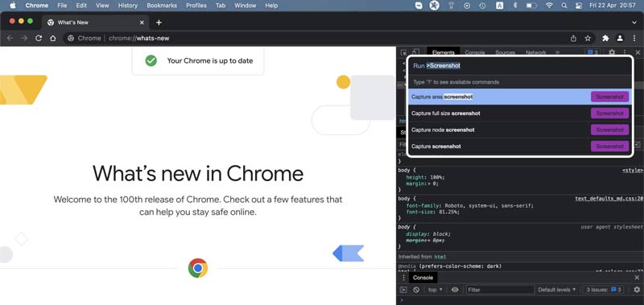
Task: Bookmark this page with the star icon
Action: point(588,38)
